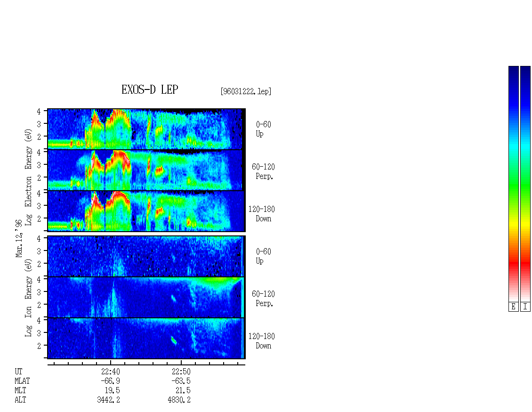532x412 pixels.
Task: Click the electron 120-180 Down spectrogram panel
Action: tap(146, 211)
